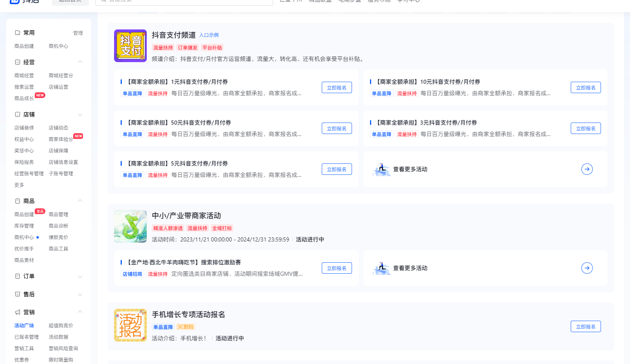
Task: Open the 手机增长专项活动报名 thumbnail
Action: pyautogui.click(x=130, y=325)
